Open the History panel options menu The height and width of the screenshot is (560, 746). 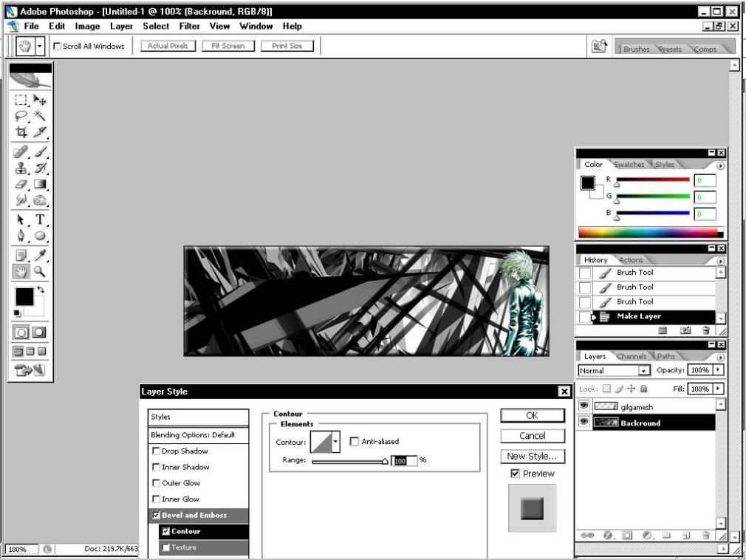click(x=720, y=261)
